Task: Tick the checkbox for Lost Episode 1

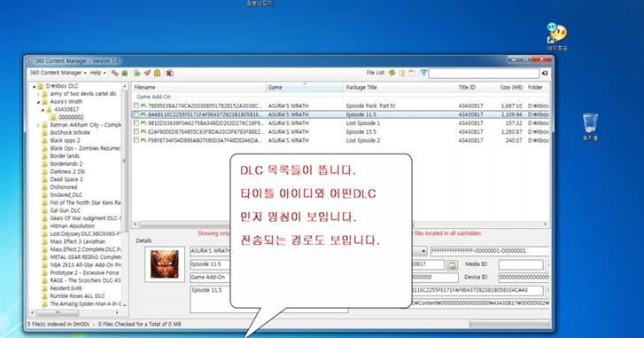Action: [x=136, y=123]
